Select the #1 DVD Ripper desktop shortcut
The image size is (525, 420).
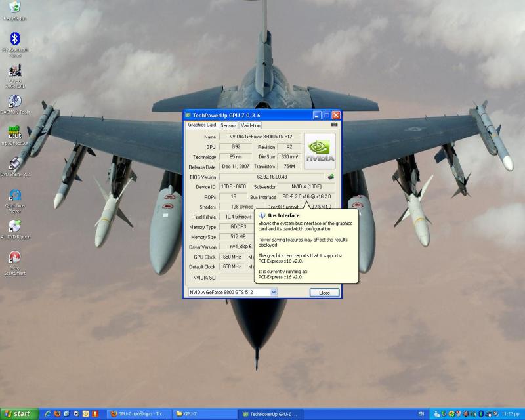click(14, 230)
